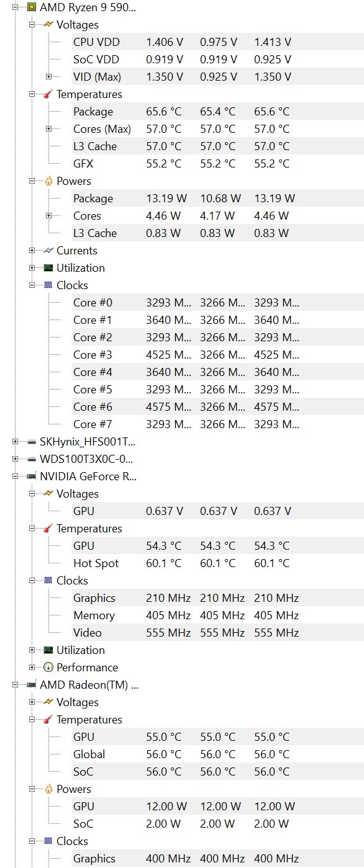
Task: Click the NVIDIA GeForce graphics card icon
Action: click(x=31, y=477)
